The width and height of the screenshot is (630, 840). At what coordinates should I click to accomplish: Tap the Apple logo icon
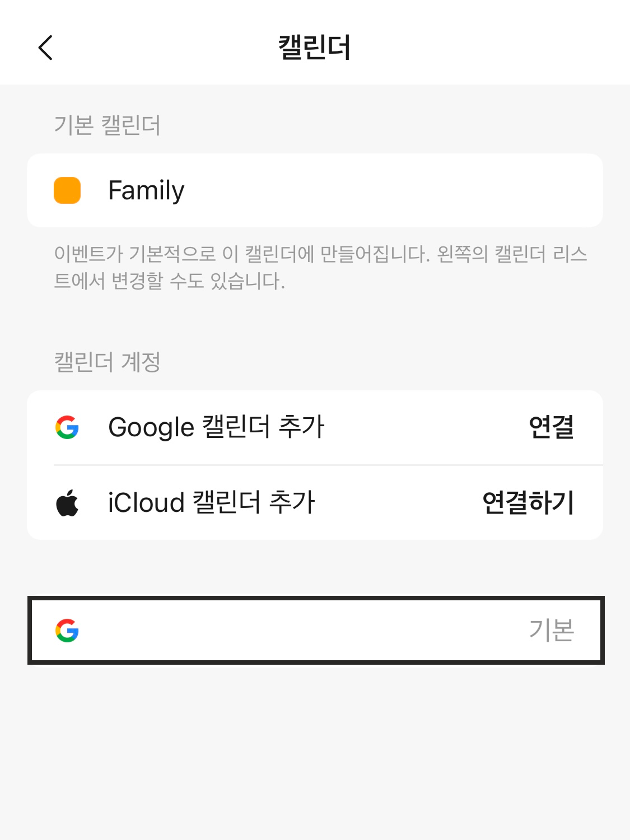point(67,502)
